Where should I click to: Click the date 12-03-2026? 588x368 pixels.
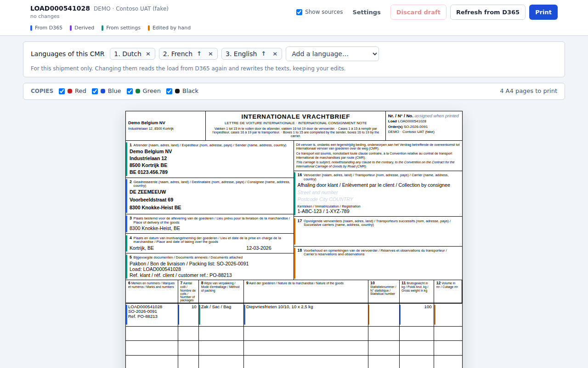pyautogui.click(x=259, y=248)
